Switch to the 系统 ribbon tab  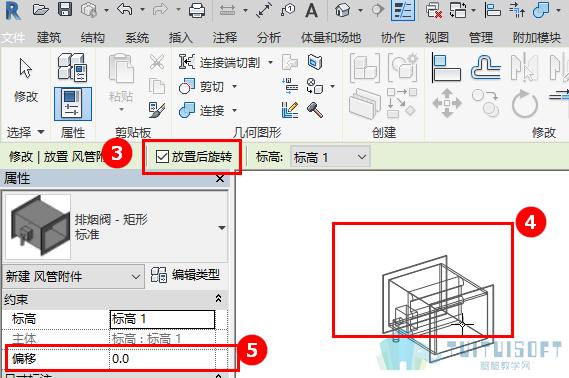(x=137, y=37)
